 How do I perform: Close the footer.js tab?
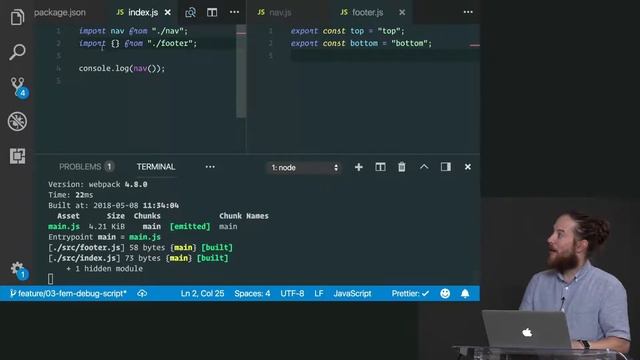(402, 13)
